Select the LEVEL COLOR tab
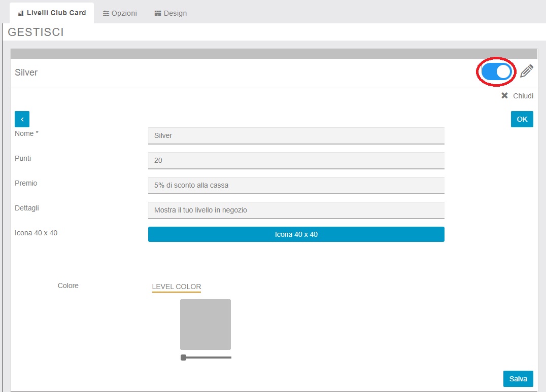This screenshot has height=392, width=546. pyautogui.click(x=177, y=287)
